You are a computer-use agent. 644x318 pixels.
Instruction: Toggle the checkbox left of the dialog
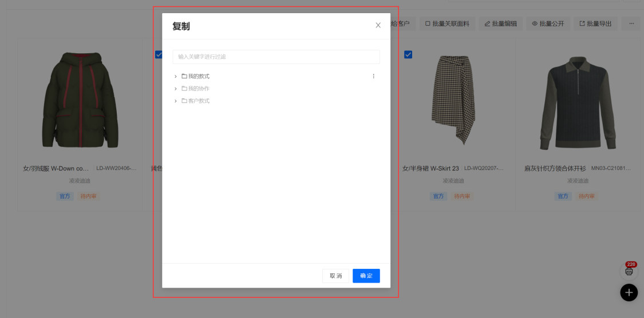(159, 54)
